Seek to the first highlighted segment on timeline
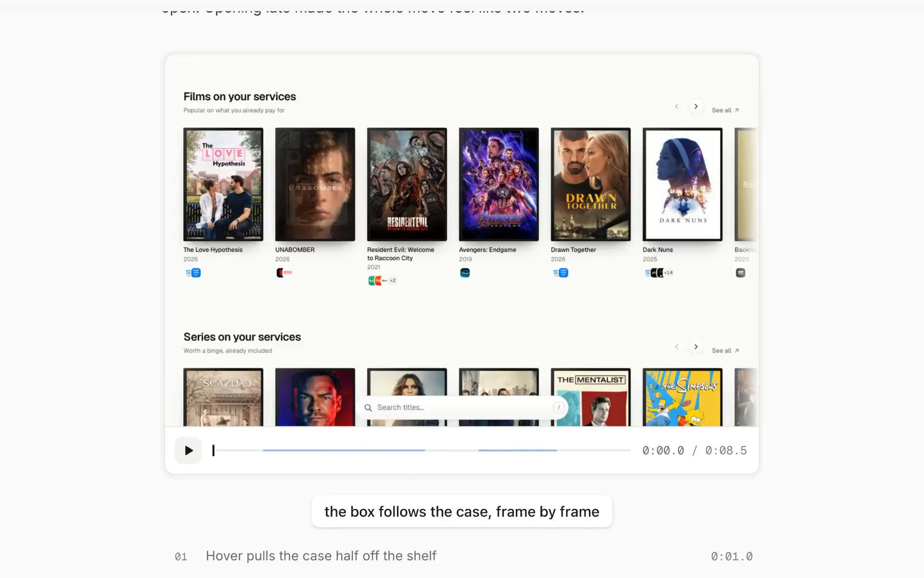 point(344,450)
